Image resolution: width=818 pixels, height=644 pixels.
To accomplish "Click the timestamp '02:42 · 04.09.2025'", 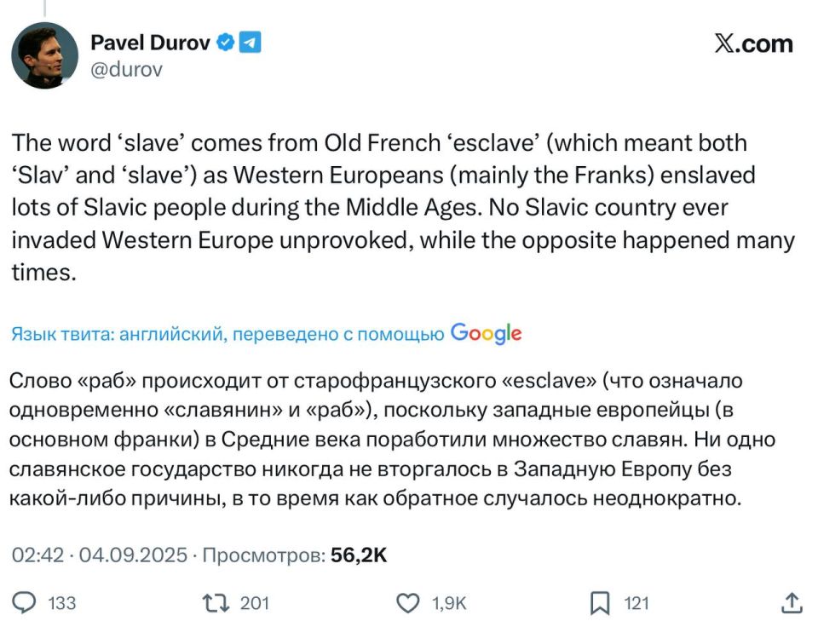I will [x=98, y=554].
